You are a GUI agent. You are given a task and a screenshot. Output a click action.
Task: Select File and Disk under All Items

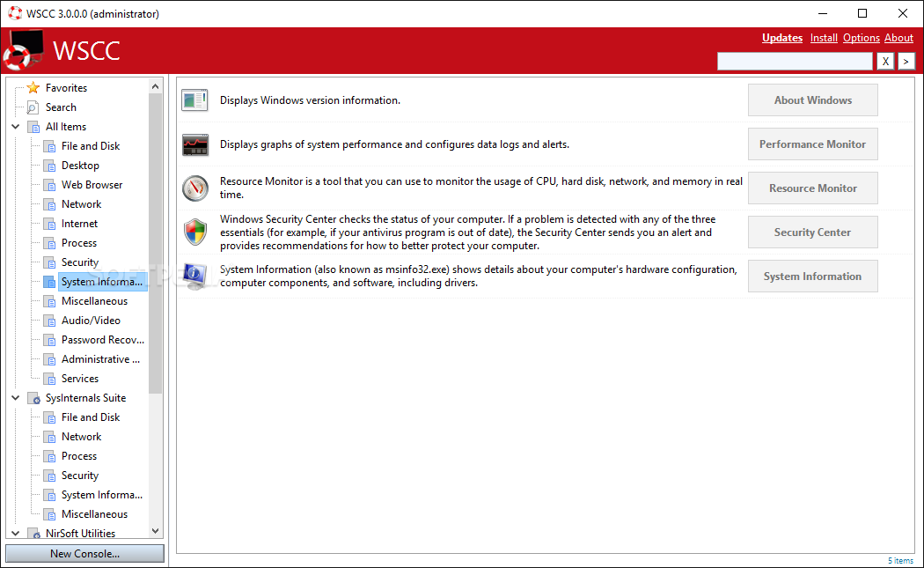point(91,146)
